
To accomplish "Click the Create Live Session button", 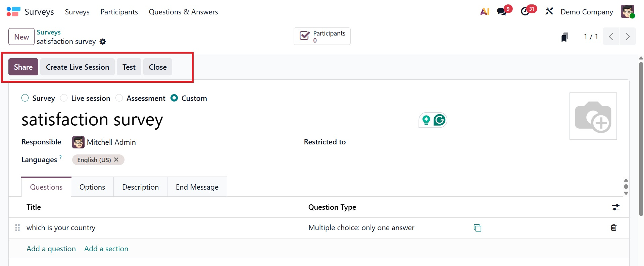I will coord(78,67).
